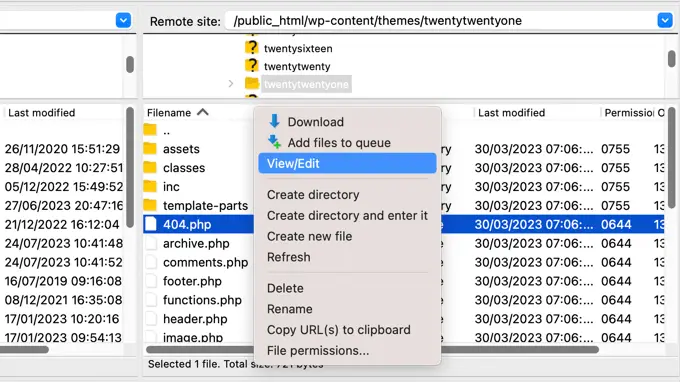
Task: Click the comments.php file icon
Action: (151, 262)
